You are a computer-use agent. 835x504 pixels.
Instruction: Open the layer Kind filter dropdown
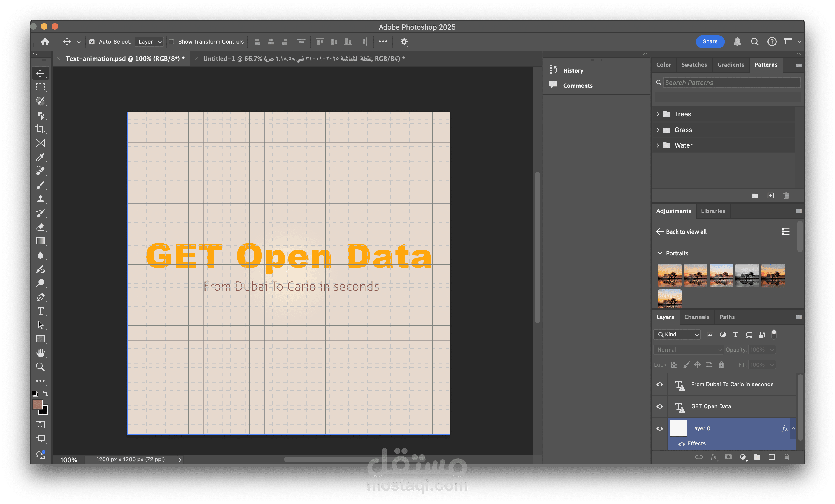click(676, 335)
